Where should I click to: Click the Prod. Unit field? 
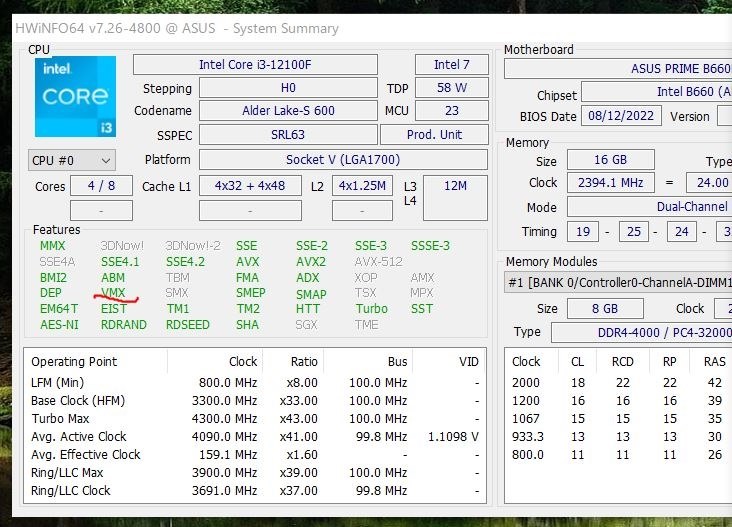[x=434, y=135]
